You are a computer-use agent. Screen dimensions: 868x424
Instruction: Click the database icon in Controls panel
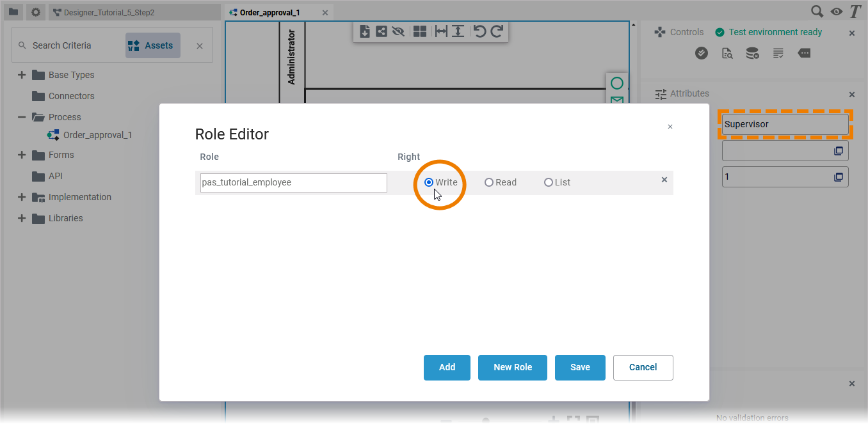[x=753, y=53]
